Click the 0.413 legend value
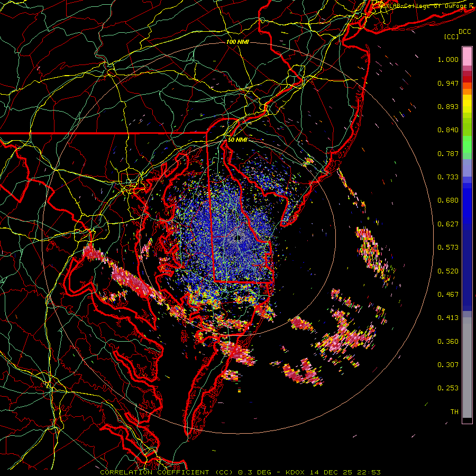This screenshot has height=476, width=476. pyautogui.click(x=448, y=318)
